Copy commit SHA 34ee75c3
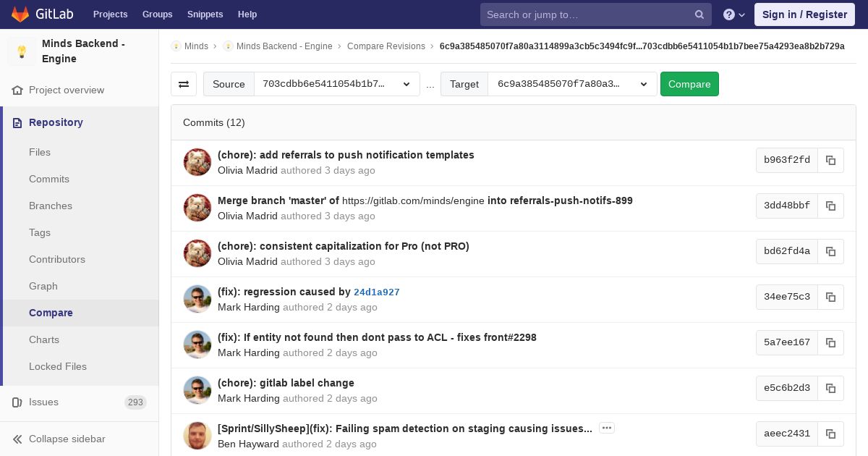Screen dimensions: 868x456 (830, 297)
